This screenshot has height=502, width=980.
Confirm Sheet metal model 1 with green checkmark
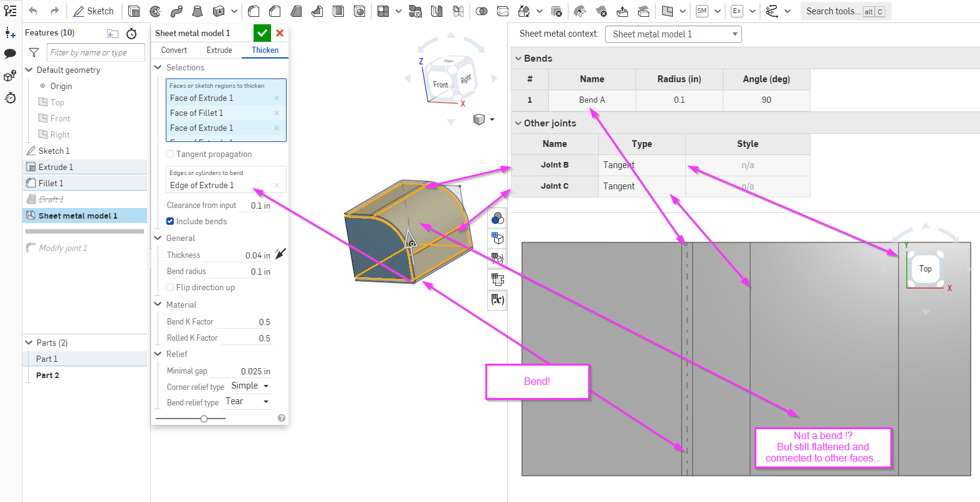[x=262, y=33]
